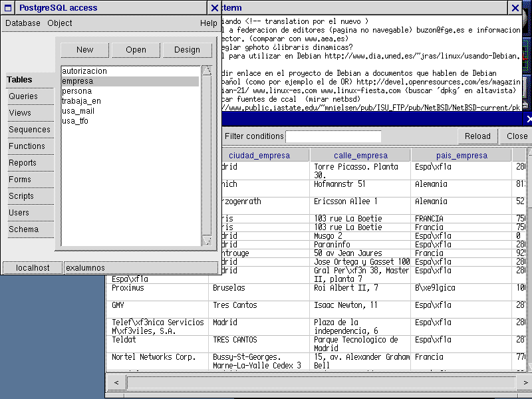Click the Hofmannstr 51 cell

point(360,188)
